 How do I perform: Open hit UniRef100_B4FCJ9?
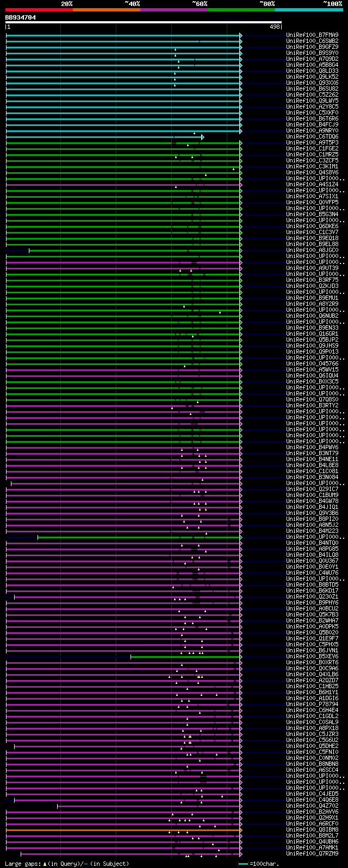click(x=312, y=125)
